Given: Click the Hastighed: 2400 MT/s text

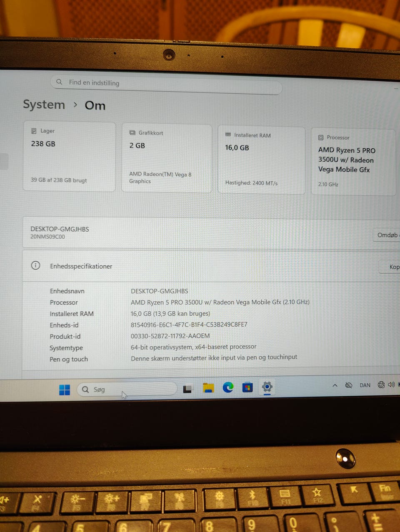Looking at the screenshot, I should [251, 183].
